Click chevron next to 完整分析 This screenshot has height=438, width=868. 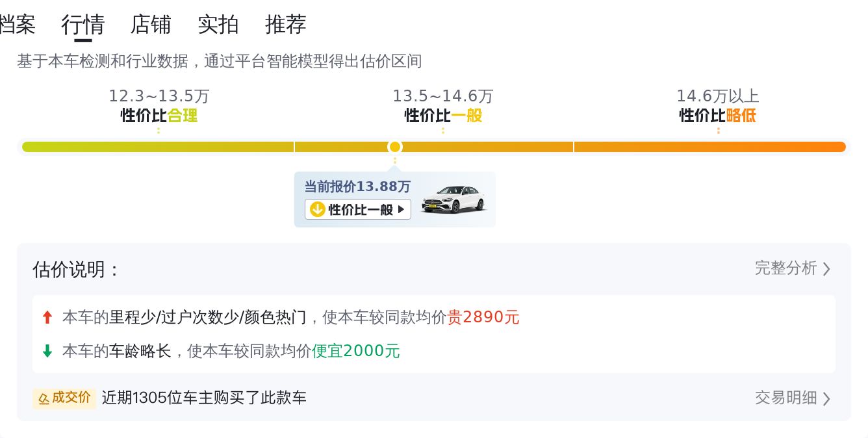[826, 269]
